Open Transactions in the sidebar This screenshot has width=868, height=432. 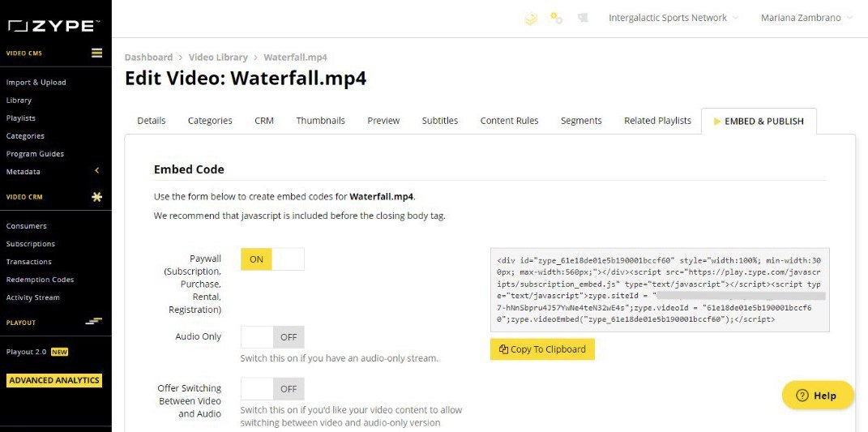point(29,262)
